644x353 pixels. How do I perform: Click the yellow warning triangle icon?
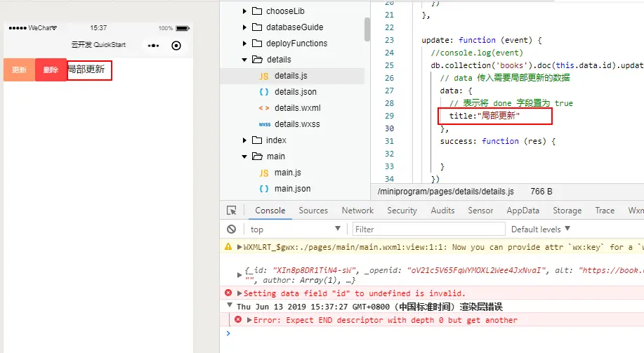pyautogui.click(x=228, y=247)
